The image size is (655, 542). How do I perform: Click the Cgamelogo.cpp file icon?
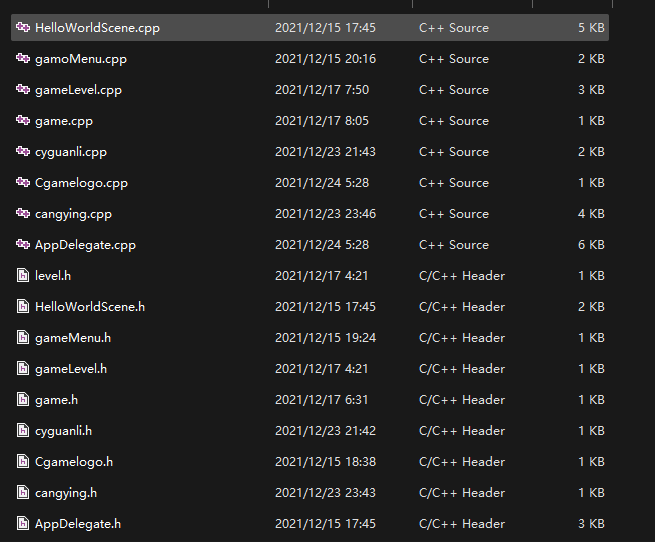click(x=23, y=183)
